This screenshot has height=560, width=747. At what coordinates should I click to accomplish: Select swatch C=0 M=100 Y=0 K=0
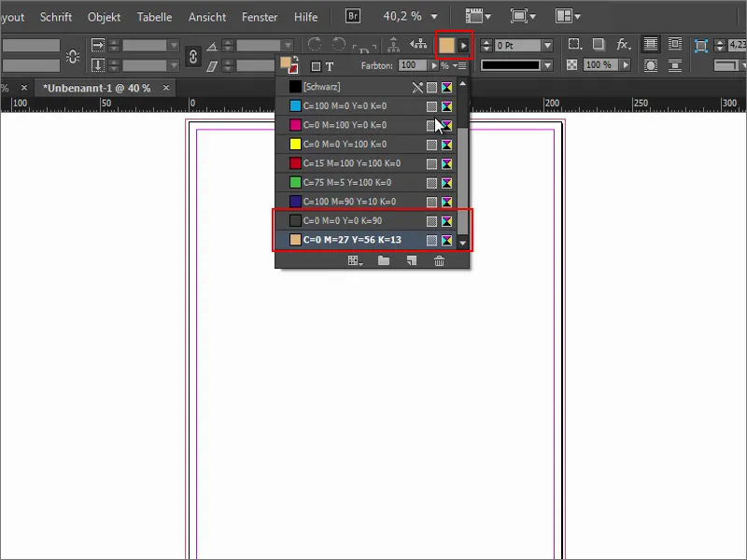coord(365,125)
